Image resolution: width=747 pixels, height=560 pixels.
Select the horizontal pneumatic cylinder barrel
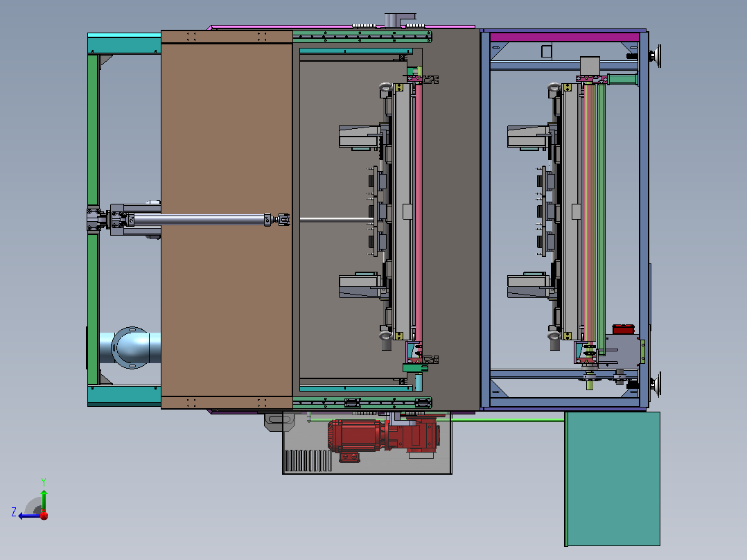click(200, 220)
